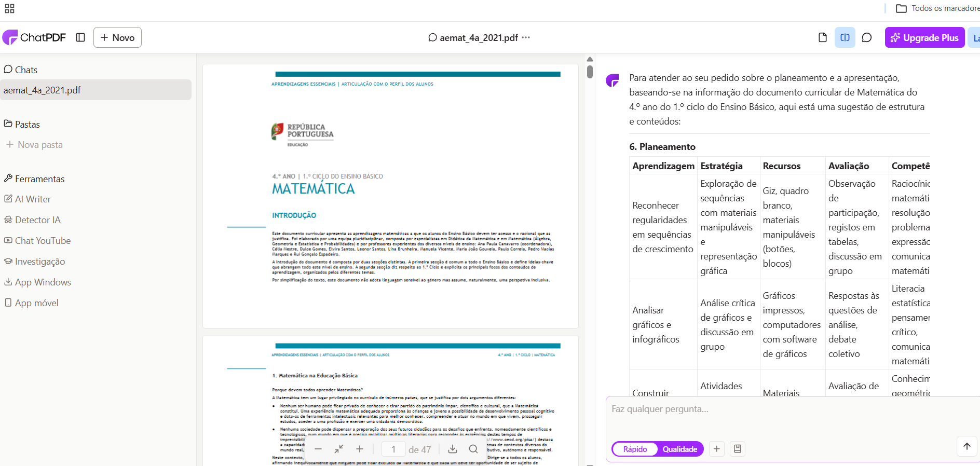This screenshot has height=466, width=980.
Task: Click the first PDF page thumbnail
Action: [x=390, y=196]
